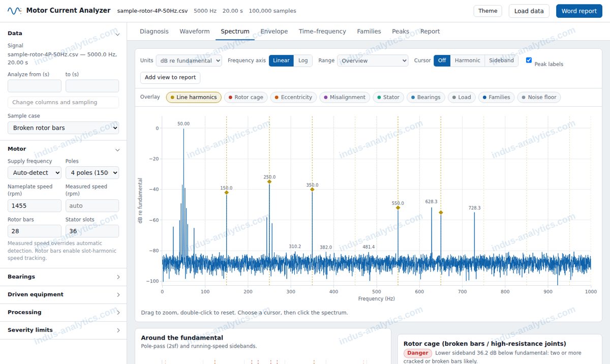Click the Rotor bars field

[35, 231]
